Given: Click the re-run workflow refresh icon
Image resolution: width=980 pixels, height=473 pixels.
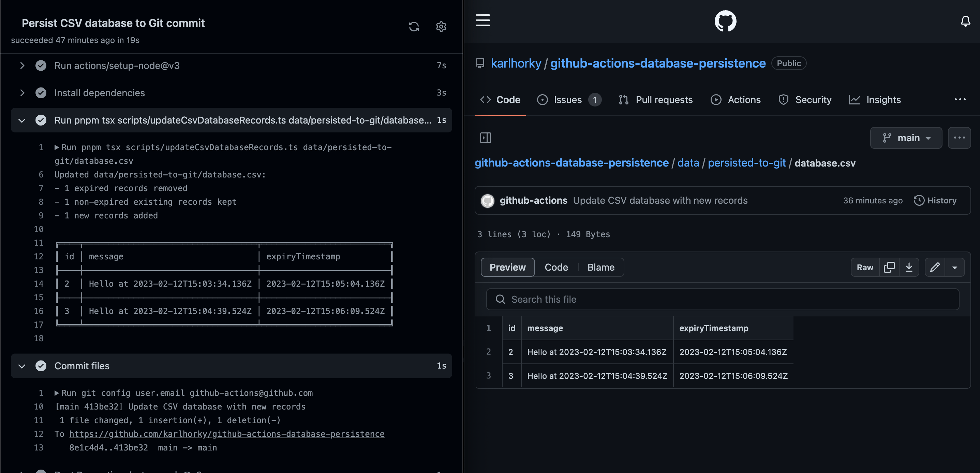Looking at the screenshot, I should [414, 27].
